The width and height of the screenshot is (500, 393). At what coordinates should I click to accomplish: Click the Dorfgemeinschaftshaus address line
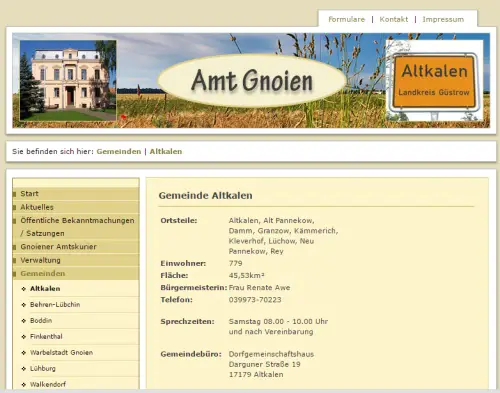pyautogui.click(x=271, y=354)
